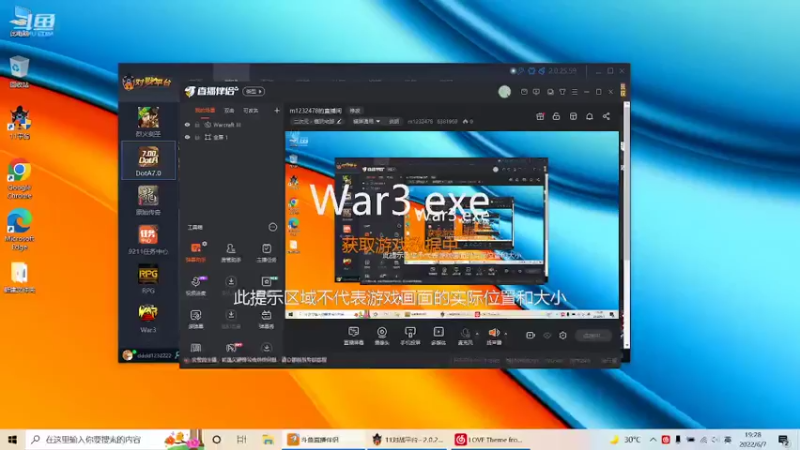Show hidden system tray icons with the up arrow
800x450 pixels.
point(653,439)
